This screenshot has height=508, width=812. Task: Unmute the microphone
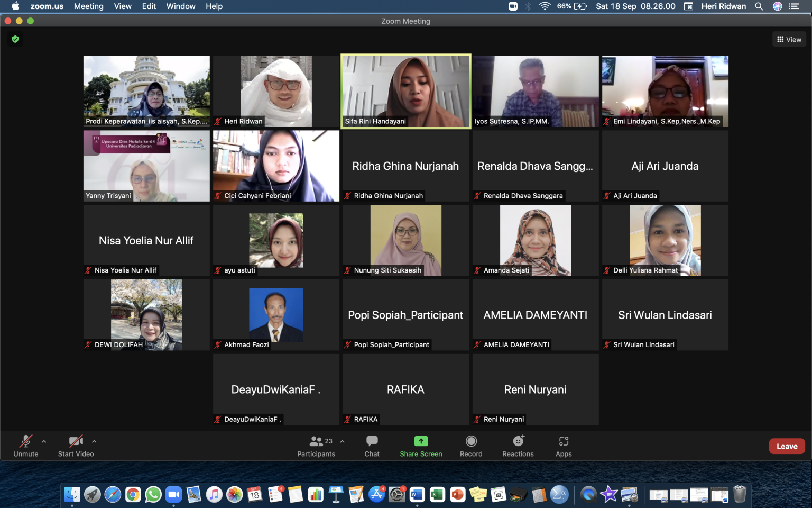click(25, 446)
